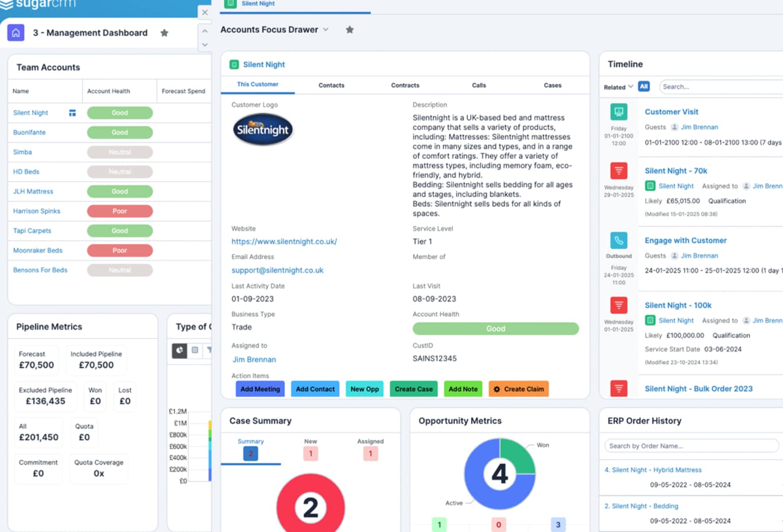Click the green account icon in Silent Night header

(x=234, y=65)
